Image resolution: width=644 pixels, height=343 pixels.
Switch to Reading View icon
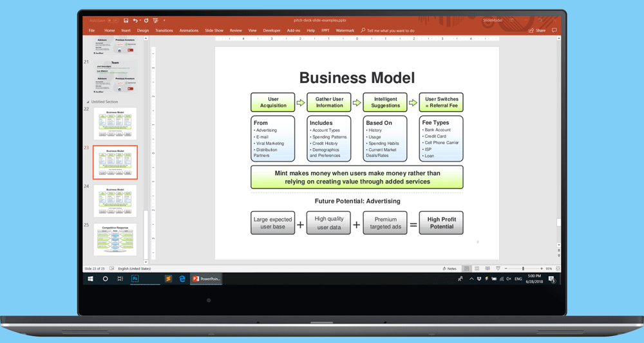point(488,269)
